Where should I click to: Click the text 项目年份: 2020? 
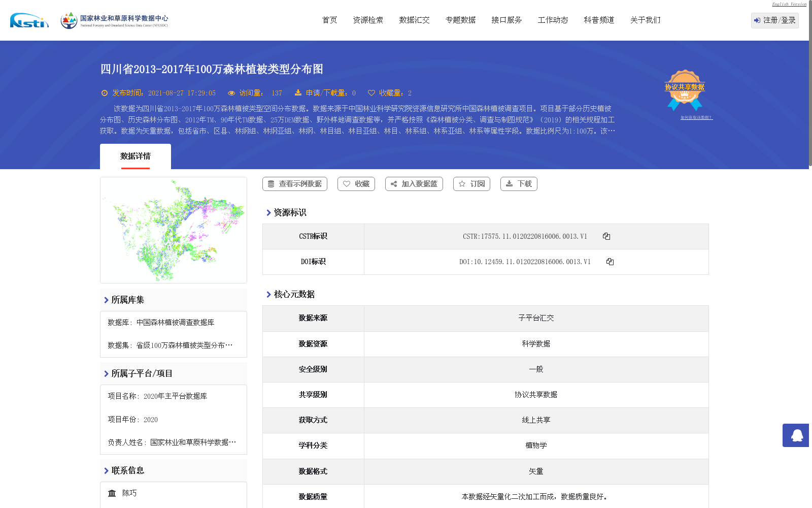coord(132,420)
